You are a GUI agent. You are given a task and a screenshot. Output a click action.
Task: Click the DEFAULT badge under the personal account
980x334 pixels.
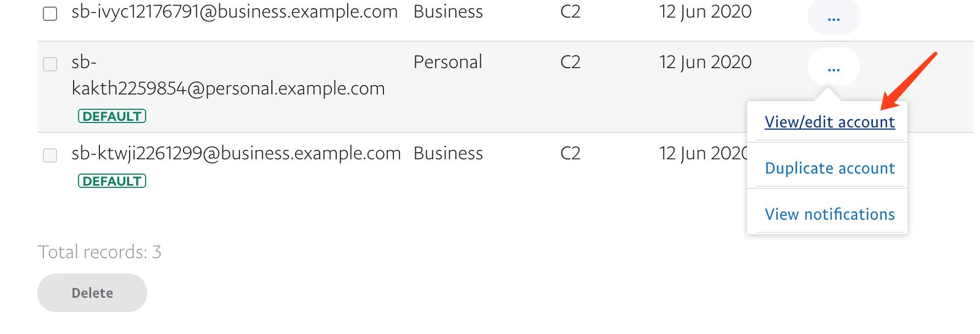[112, 116]
